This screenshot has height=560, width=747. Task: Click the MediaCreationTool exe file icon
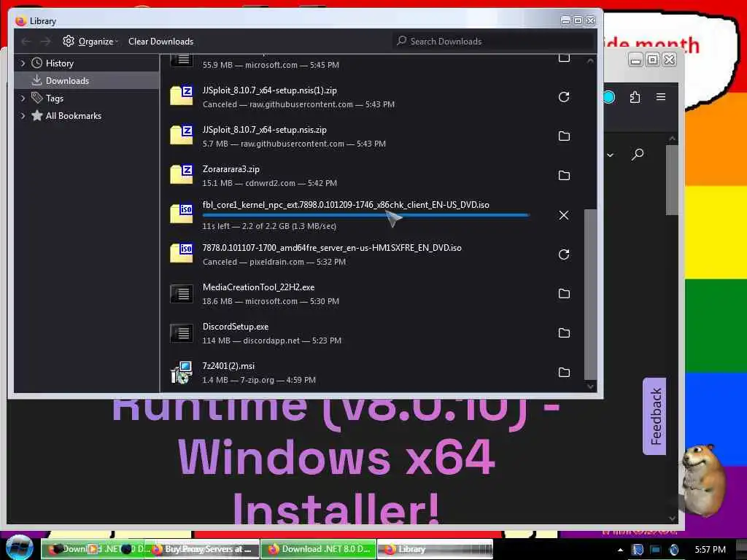click(182, 294)
